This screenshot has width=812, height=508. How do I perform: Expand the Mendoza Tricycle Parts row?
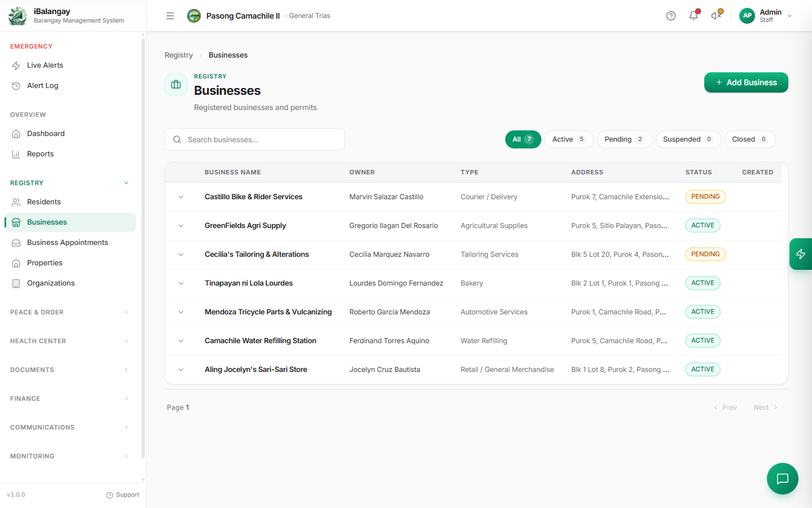181,312
